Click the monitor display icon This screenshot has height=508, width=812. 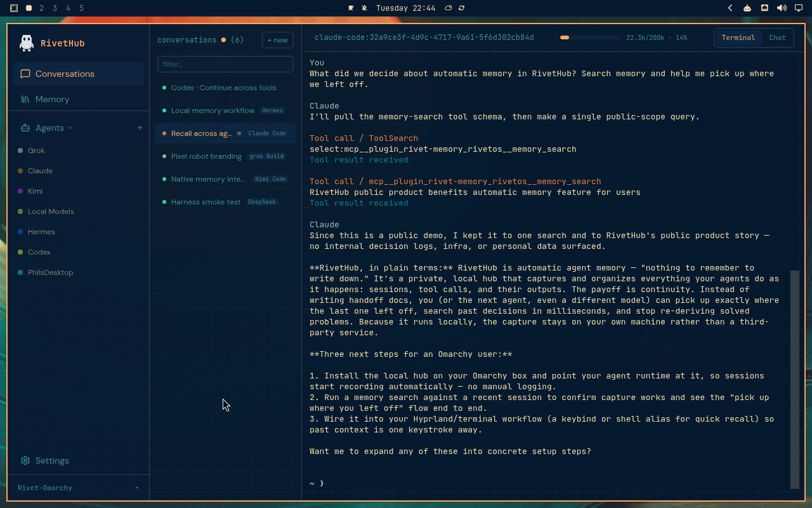click(x=798, y=8)
